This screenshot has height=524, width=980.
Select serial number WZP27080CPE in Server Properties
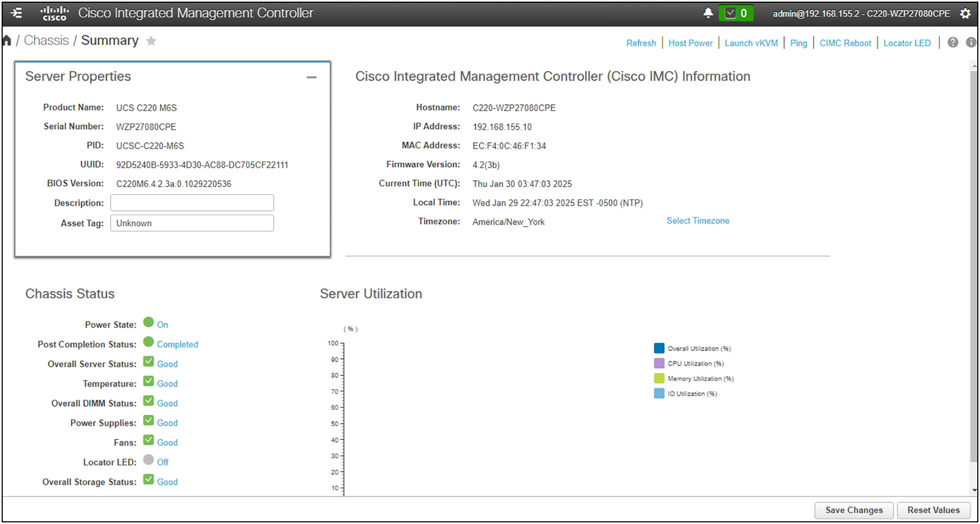point(146,127)
